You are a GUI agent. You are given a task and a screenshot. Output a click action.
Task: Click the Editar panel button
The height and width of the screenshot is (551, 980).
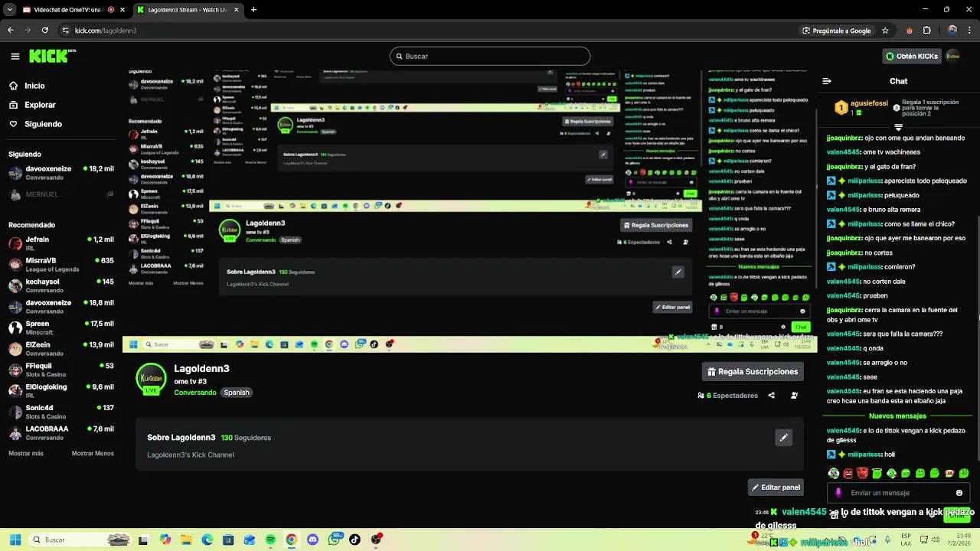[776, 487]
